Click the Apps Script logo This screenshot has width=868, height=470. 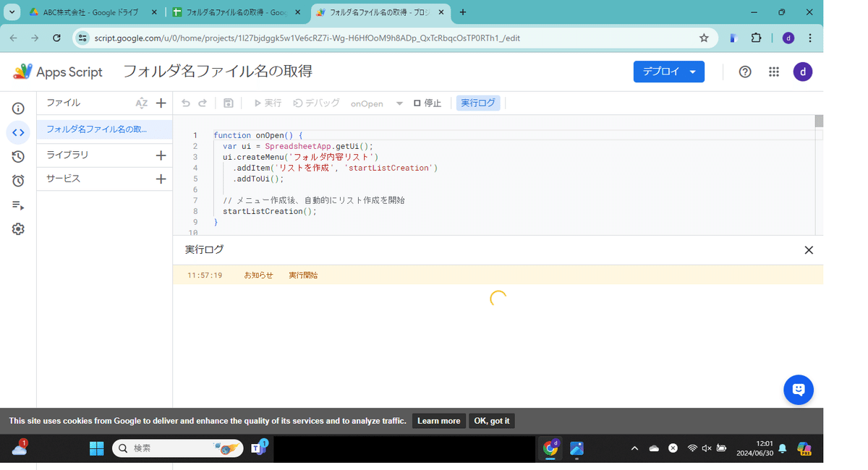click(58, 72)
